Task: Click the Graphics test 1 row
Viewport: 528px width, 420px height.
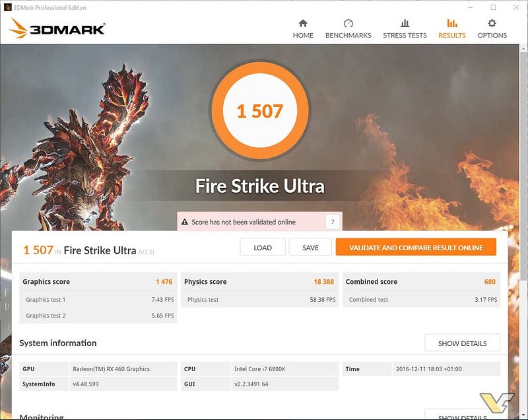Action: click(x=98, y=299)
